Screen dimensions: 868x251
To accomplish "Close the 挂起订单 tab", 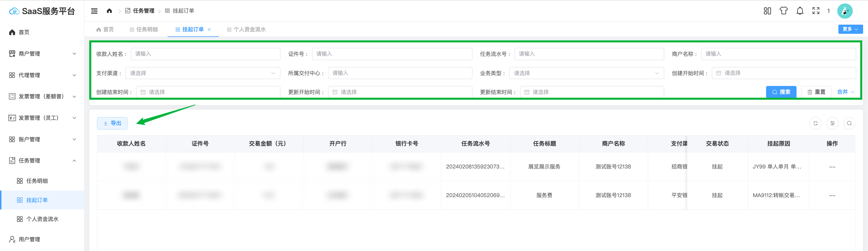I will coord(209,30).
